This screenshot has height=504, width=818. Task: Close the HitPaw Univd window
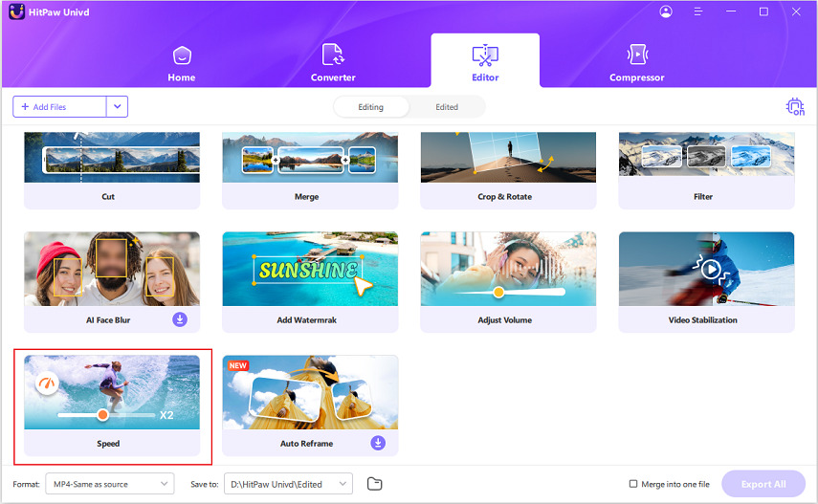point(796,11)
